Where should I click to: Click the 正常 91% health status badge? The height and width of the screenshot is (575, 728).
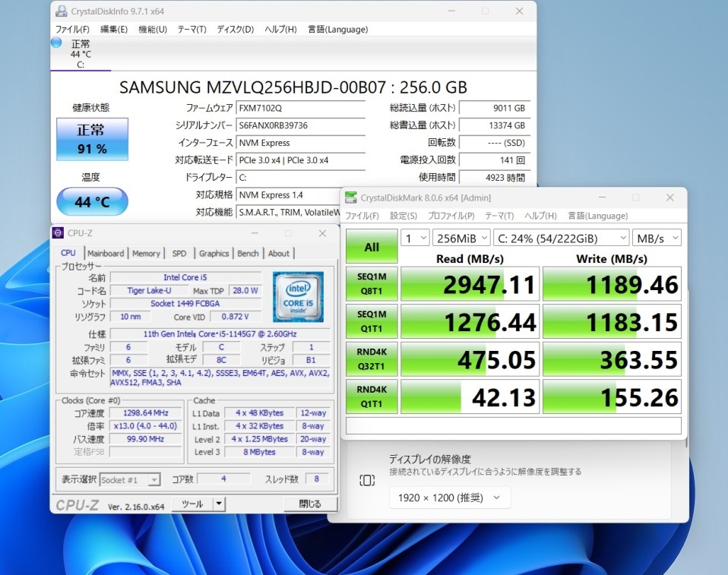click(91, 138)
